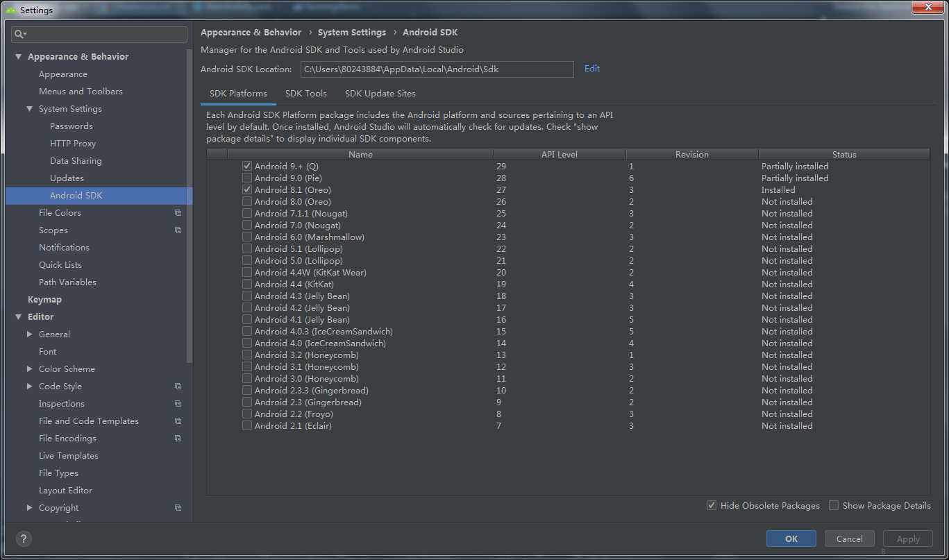Screen dimensions: 949x560
Task: Open the SDK Update Sites tab
Action: [380, 94]
